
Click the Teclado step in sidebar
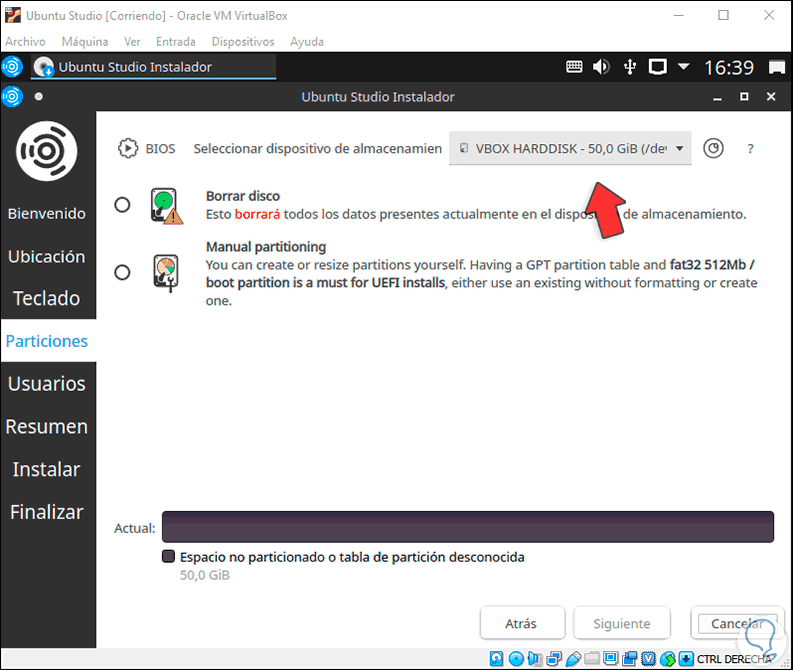(47, 298)
